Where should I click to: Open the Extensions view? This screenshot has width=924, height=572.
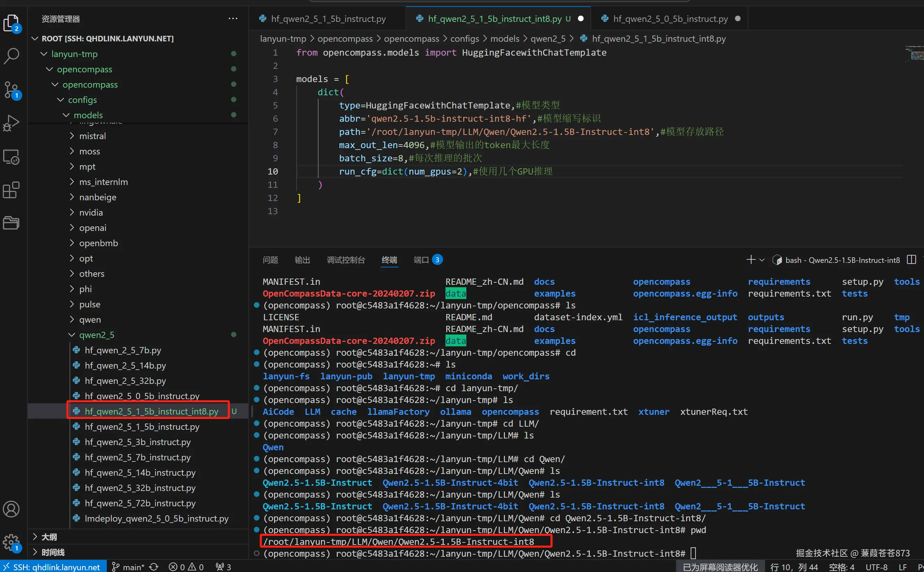pyautogui.click(x=11, y=190)
